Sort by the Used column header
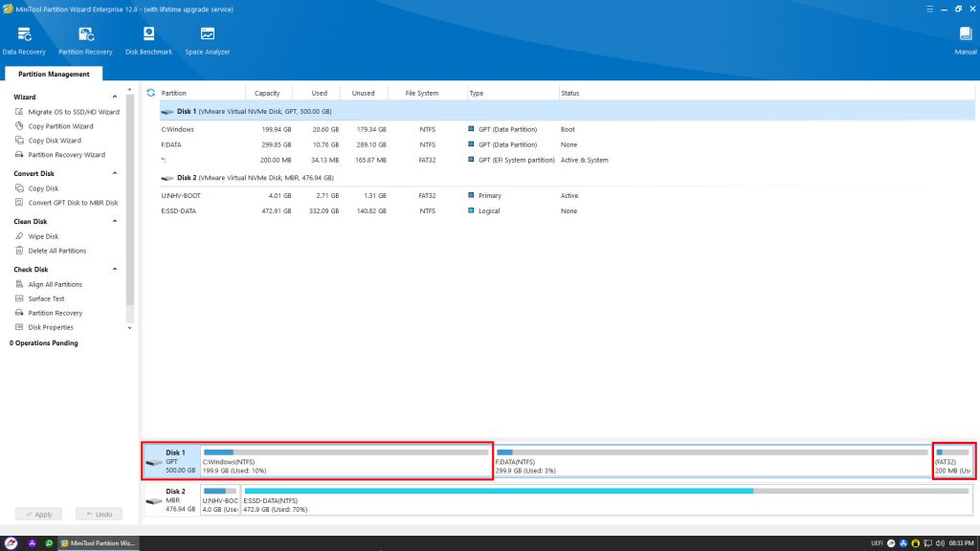The height and width of the screenshot is (551, 980). pos(320,93)
